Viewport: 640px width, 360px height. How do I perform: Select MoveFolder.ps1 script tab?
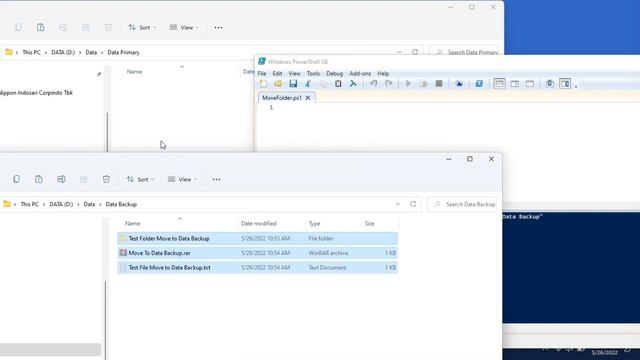click(282, 98)
